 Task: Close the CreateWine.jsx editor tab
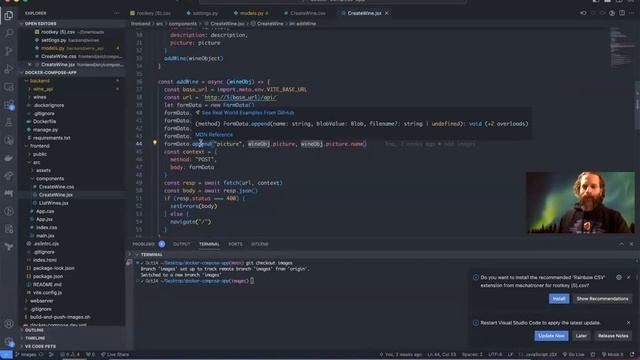point(387,13)
